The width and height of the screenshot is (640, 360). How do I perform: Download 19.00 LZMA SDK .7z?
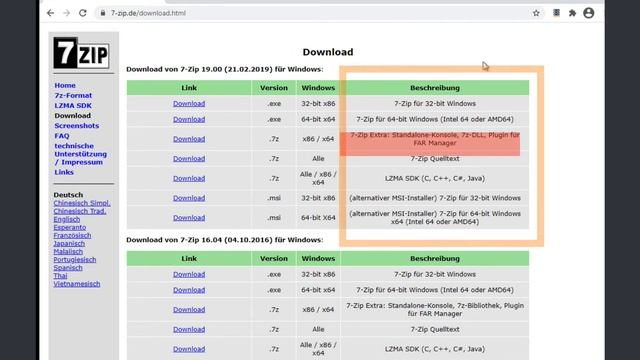[189, 178]
